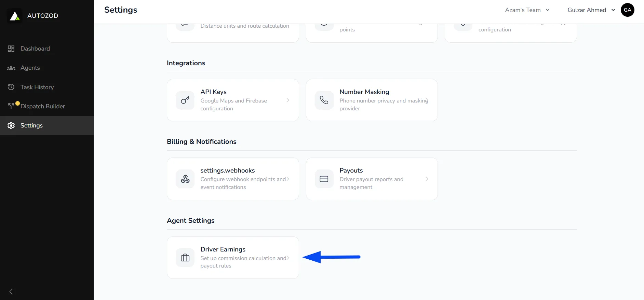Screen dimensions: 644x300
Task: Click the API Keys key icon
Action: [x=185, y=100]
